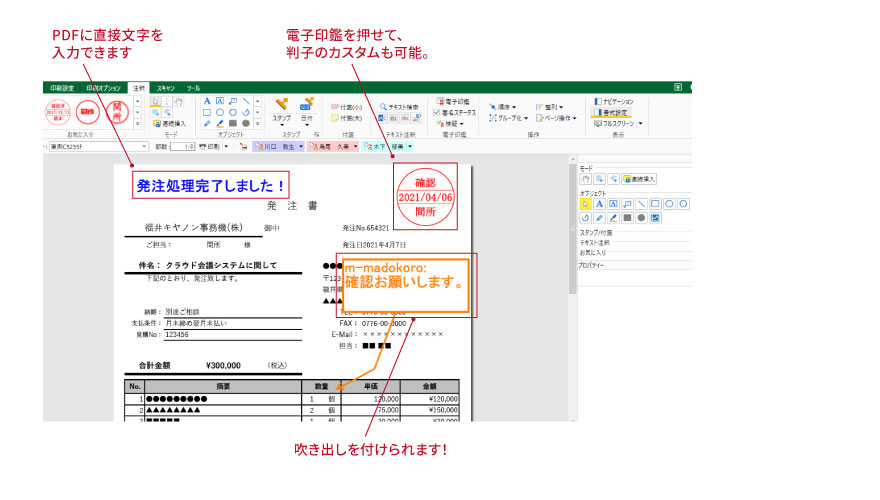Open the printer selection combo box
The image size is (880, 500).
click(x=98, y=146)
